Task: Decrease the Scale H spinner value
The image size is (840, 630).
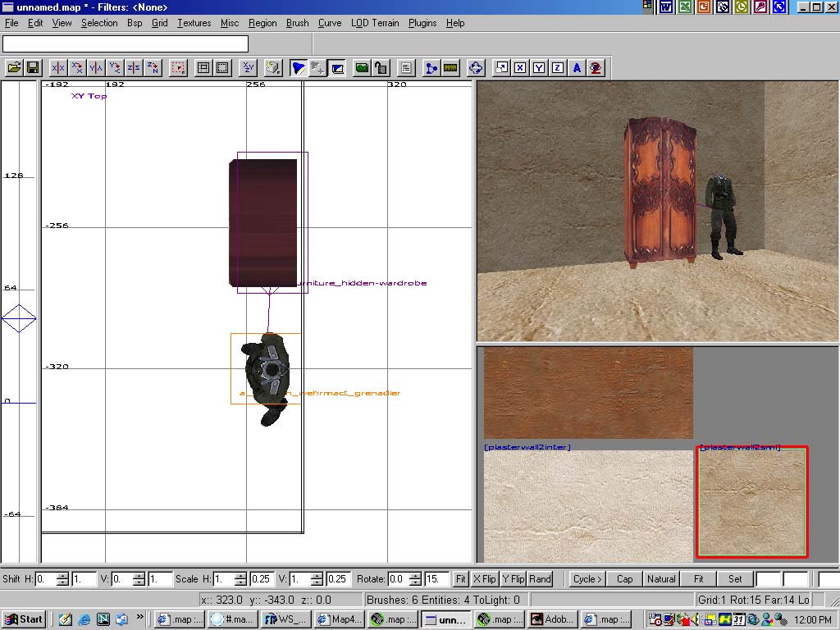Action: point(240,582)
